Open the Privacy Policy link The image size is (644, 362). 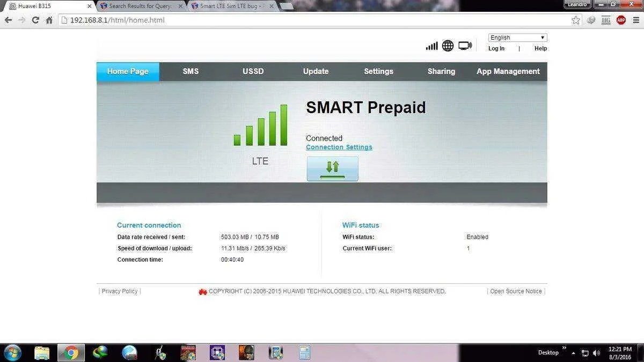(120, 291)
